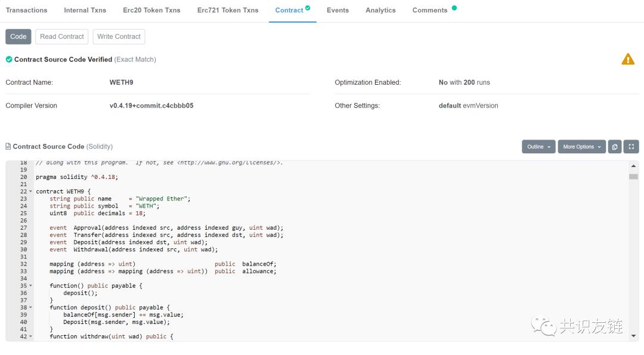Click compiler version v0.4.19+commit.c4cbbb05
The height and width of the screenshot is (355, 644).
[151, 106]
